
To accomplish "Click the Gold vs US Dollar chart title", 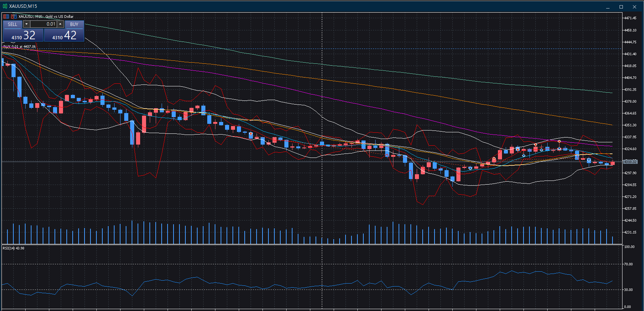I will (59, 16).
